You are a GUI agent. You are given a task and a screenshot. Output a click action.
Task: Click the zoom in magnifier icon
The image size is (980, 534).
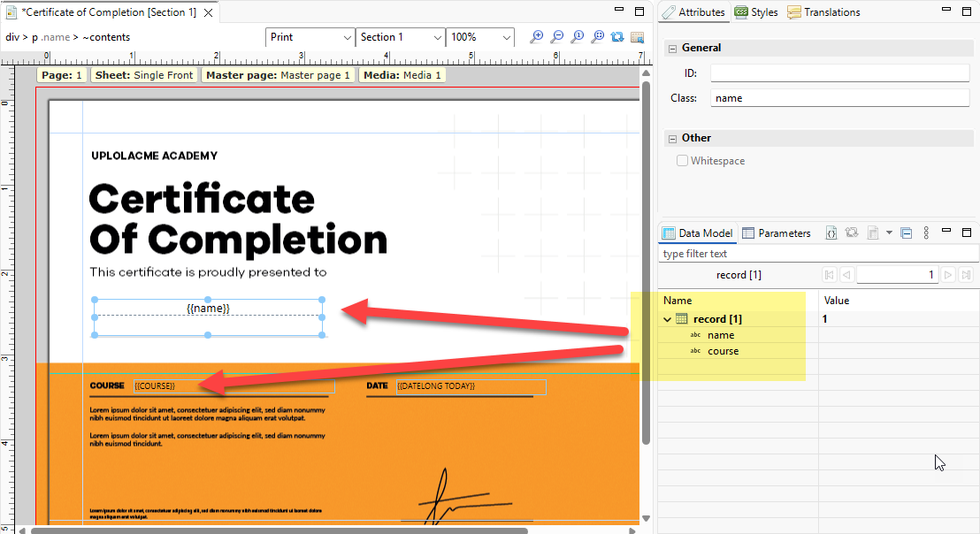click(536, 37)
